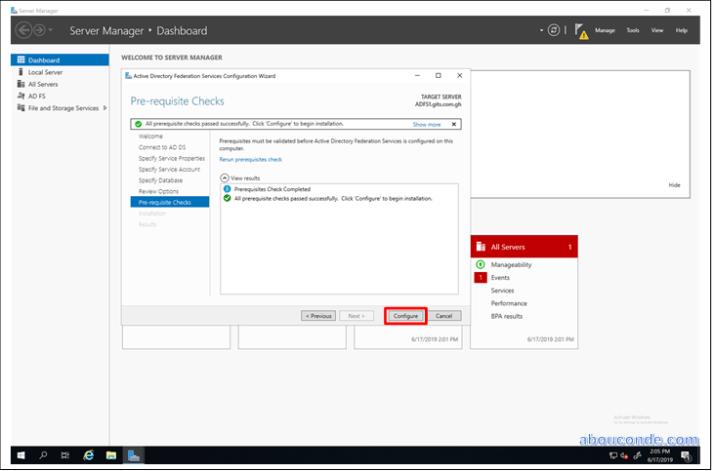Click the Configure button
714x471 pixels.
click(406, 315)
